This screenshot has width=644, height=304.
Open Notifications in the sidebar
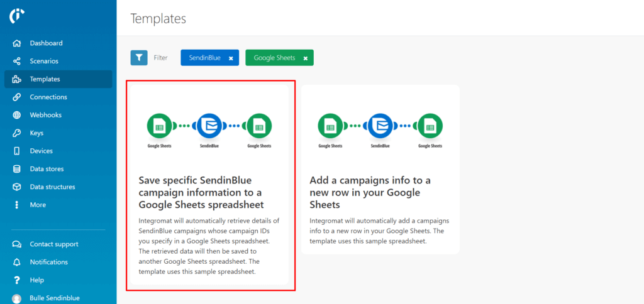tap(58, 262)
